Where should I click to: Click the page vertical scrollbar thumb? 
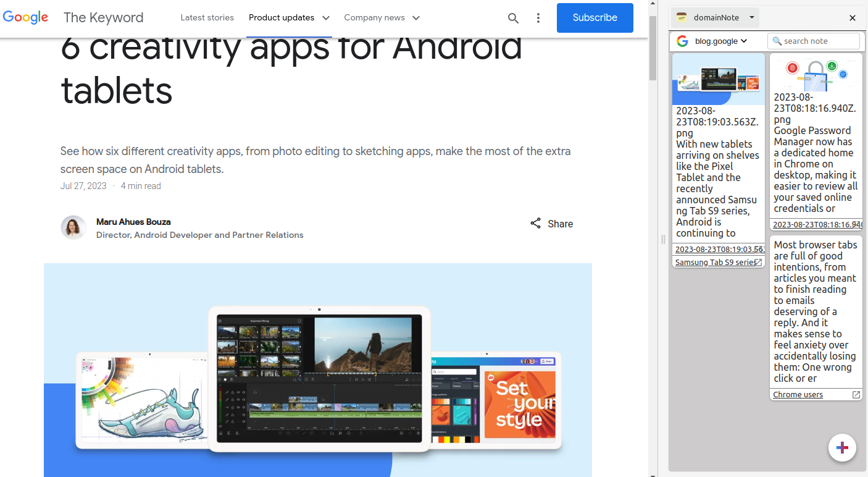point(653,49)
